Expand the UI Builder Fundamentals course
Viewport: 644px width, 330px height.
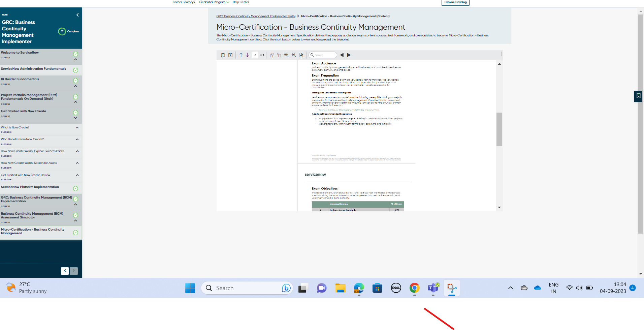[x=75, y=86]
